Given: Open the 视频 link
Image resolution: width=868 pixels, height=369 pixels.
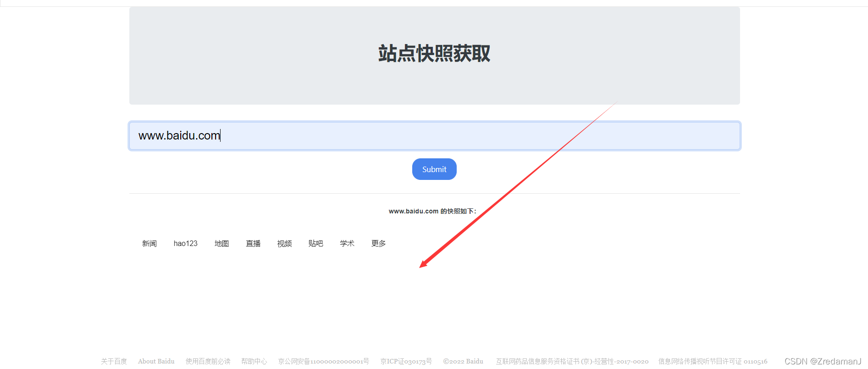Looking at the screenshot, I should [x=284, y=243].
